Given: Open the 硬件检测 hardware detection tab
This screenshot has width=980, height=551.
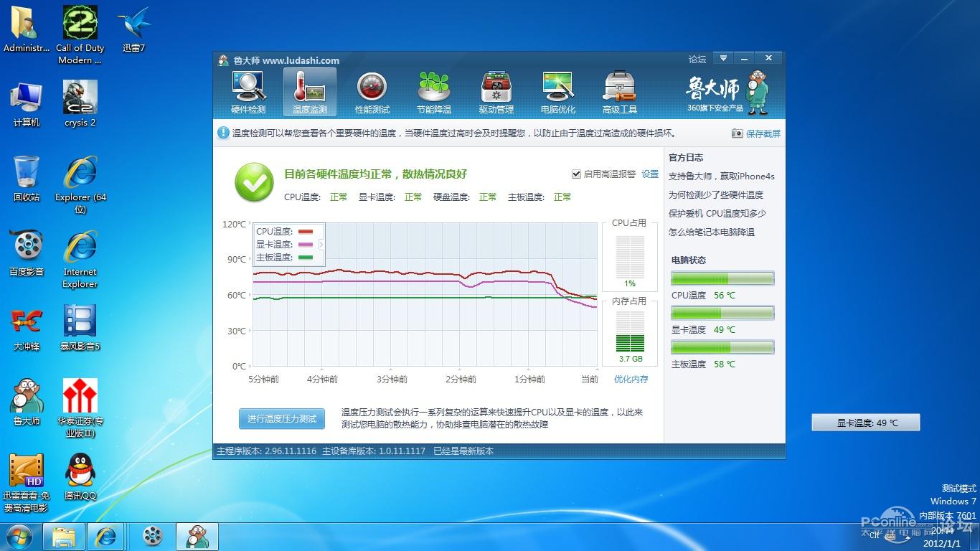Looking at the screenshot, I should (248, 93).
